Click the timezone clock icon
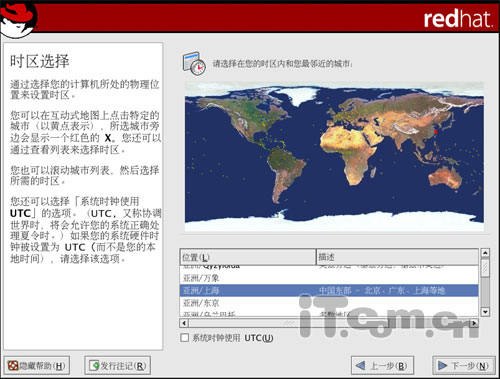 point(194,63)
